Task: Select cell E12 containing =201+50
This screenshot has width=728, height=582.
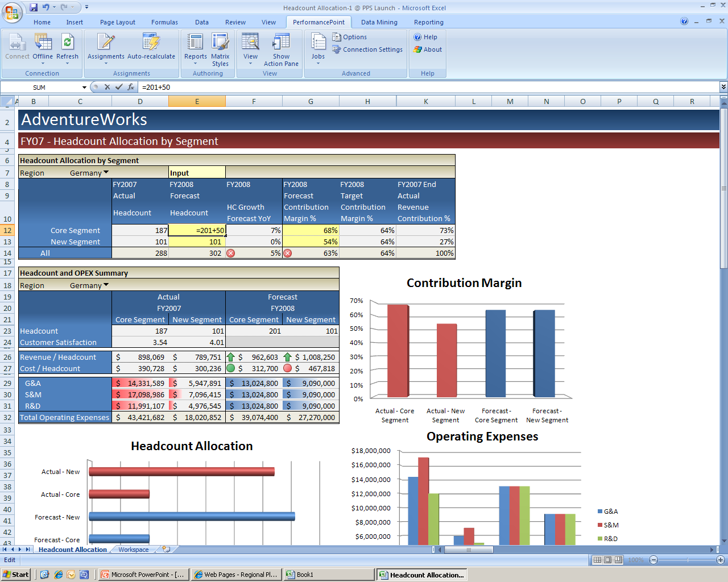Action: click(197, 230)
